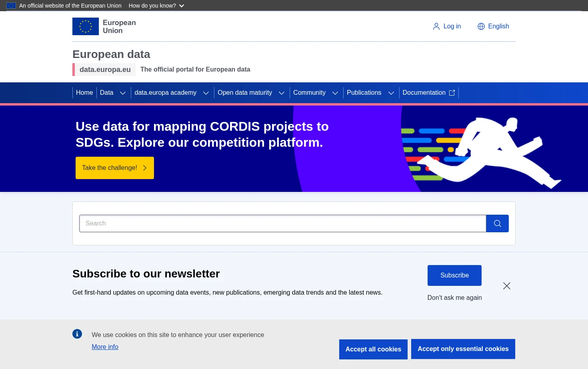Image resolution: width=588 pixels, height=369 pixels.
Task: Click An official website of the European Union text
Action: click(70, 6)
